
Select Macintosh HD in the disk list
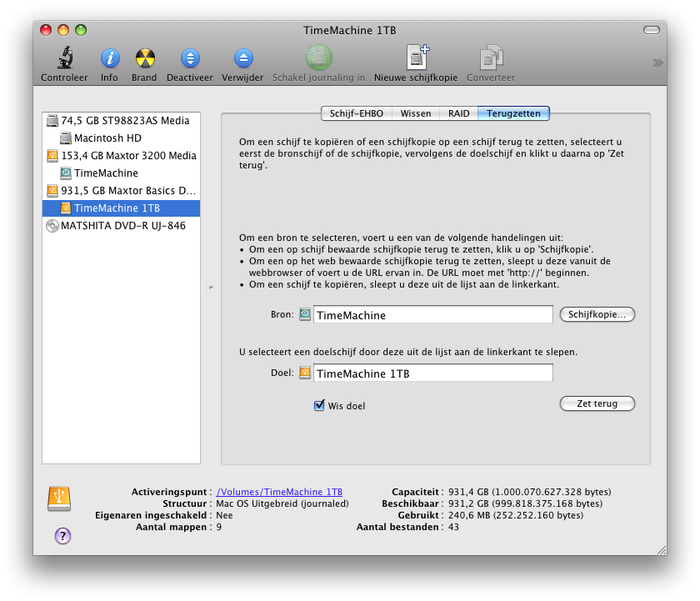(x=107, y=138)
